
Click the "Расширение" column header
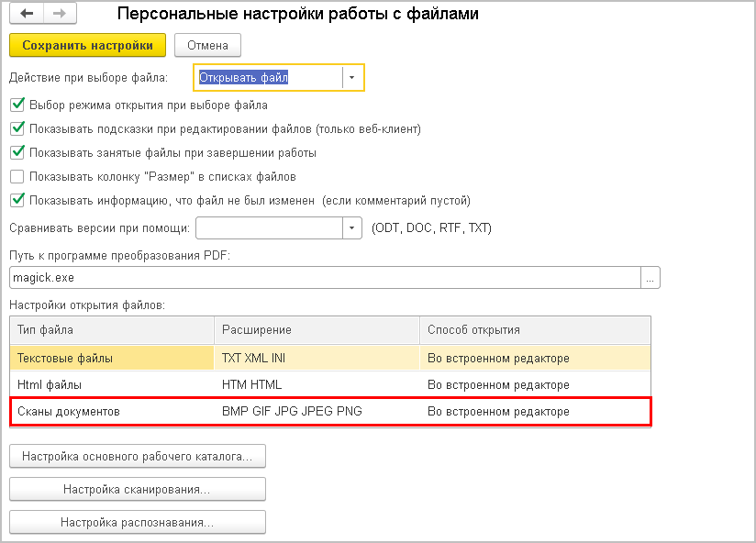[x=317, y=329]
